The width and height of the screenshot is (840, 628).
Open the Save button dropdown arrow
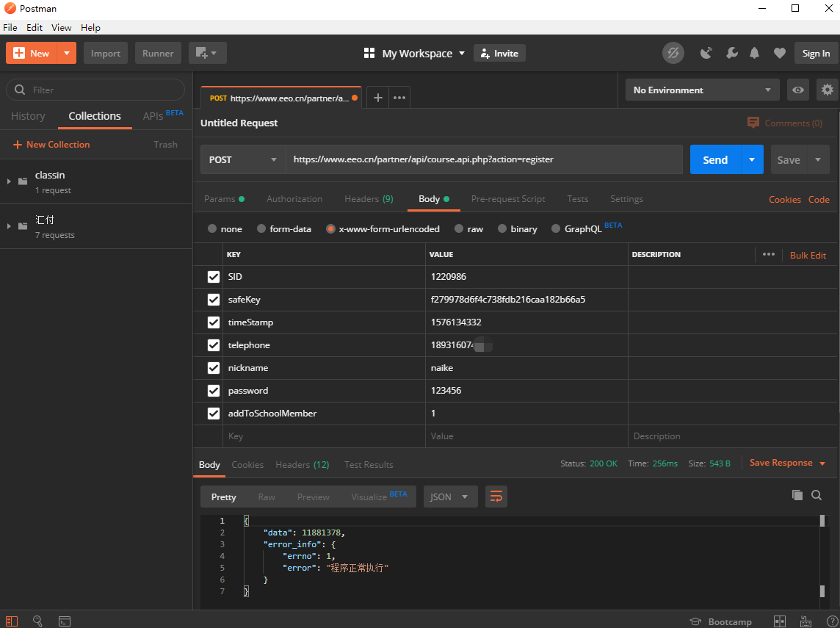pyautogui.click(x=818, y=159)
